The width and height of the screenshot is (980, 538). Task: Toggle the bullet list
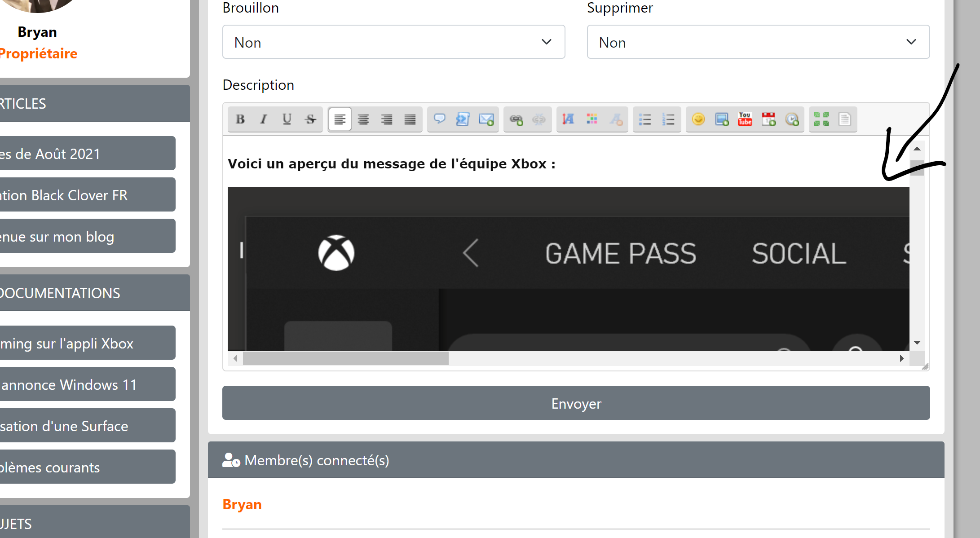click(x=645, y=119)
